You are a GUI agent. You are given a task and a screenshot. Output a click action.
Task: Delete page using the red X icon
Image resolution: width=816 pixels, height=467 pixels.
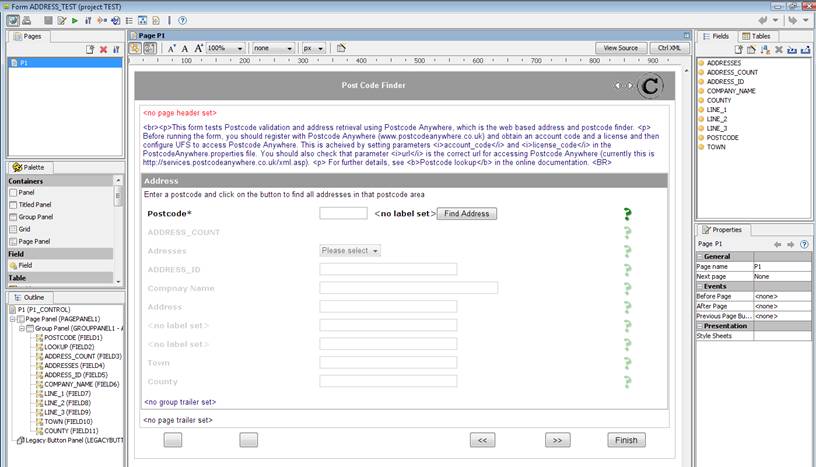tap(103, 48)
